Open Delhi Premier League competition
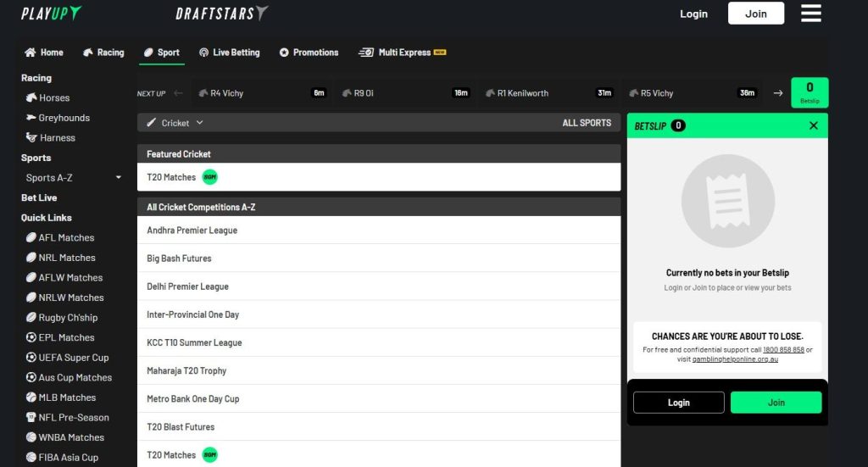Image resolution: width=868 pixels, height=467 pixels. point(379,286)
